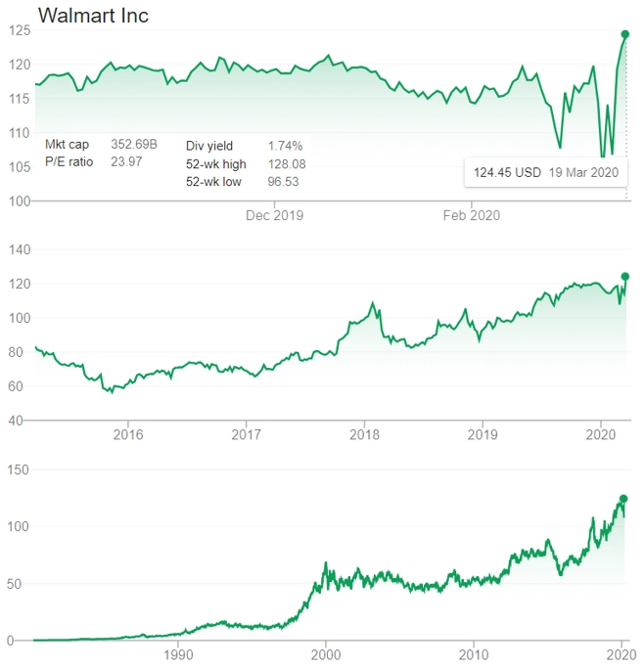This screenshot has width=644, height=668.
Task: Click the 2010 label on all-time chart
Action: [x=474, y=654]
